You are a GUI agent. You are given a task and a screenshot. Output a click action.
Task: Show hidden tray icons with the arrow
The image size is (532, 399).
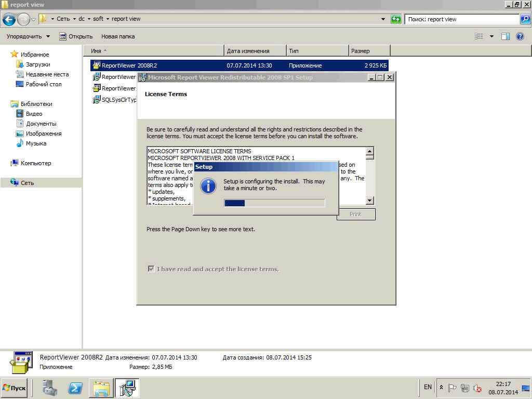click(441, 387)
